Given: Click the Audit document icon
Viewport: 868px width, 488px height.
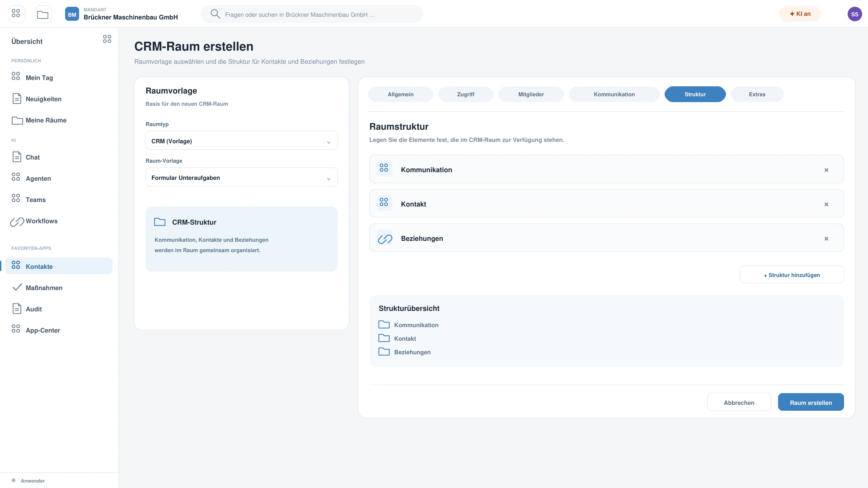Looking at the screenshot, I should 17,308.
